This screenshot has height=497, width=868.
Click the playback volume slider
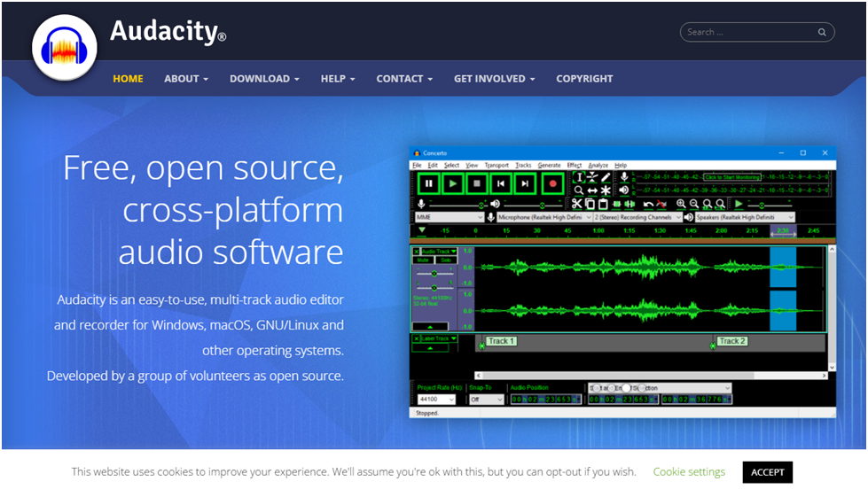point(531,205)
